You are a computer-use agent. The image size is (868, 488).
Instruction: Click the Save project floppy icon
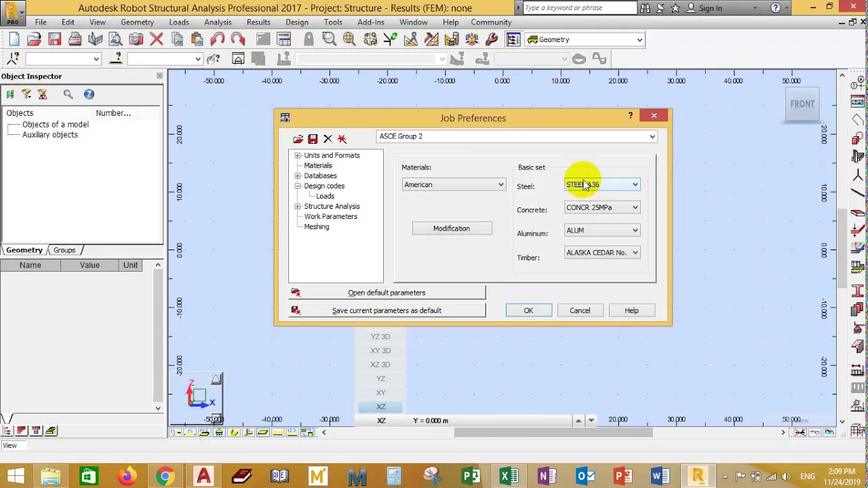[x=54, y=39]
